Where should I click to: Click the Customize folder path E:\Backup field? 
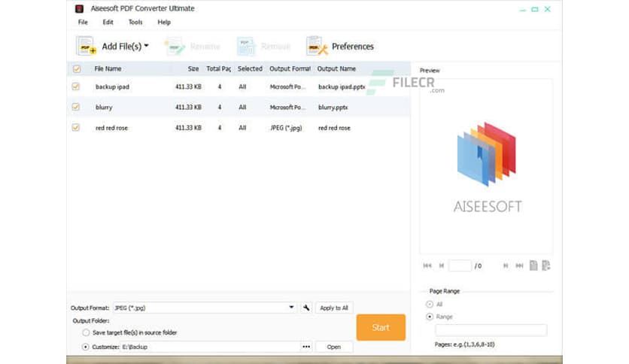[210, 347]
